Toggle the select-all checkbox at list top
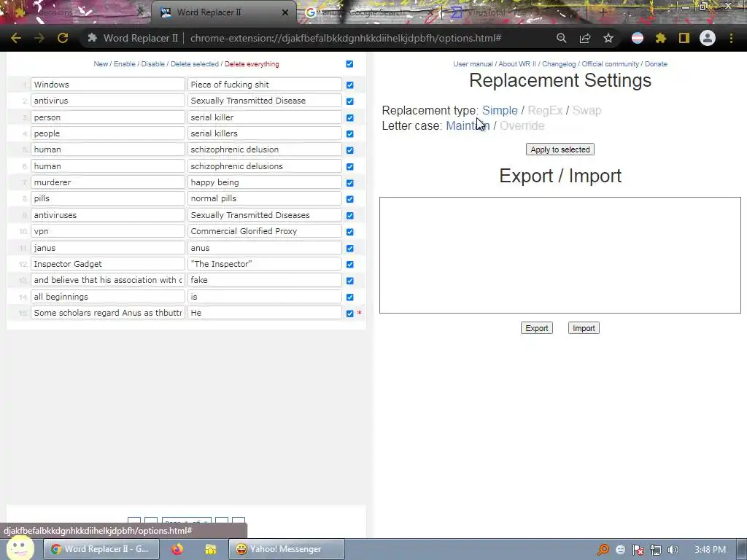This screenshot has width=747, height=560. [349, 64]
